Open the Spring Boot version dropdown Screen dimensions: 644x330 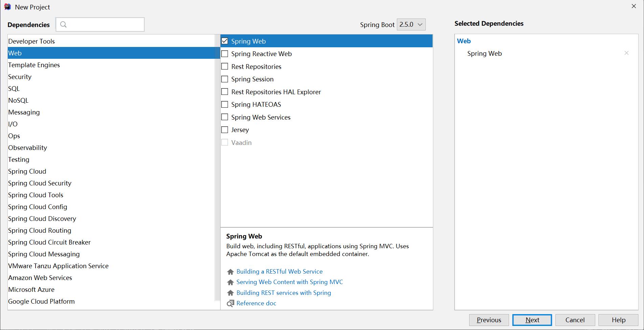pos(411,24)
